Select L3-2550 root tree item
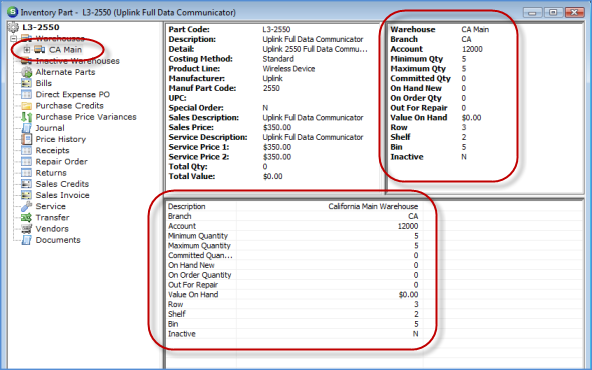592x370 pixels. point(41,27)
